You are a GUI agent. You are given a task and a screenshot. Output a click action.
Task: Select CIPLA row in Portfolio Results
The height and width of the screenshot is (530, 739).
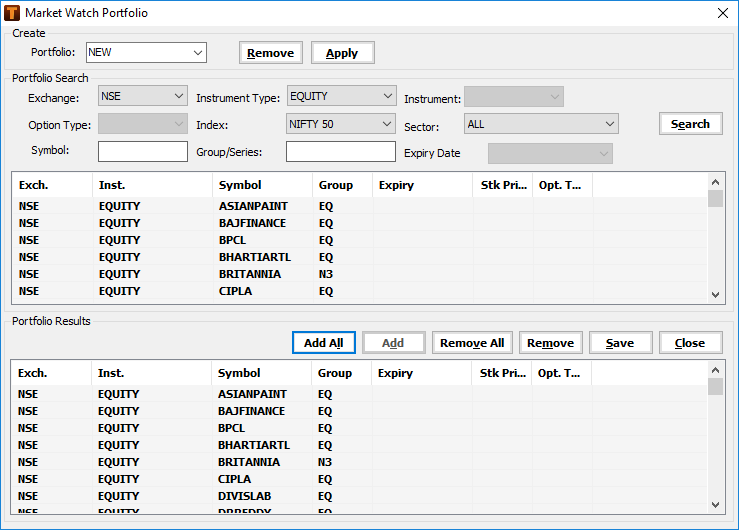click(x=359, y=479)
